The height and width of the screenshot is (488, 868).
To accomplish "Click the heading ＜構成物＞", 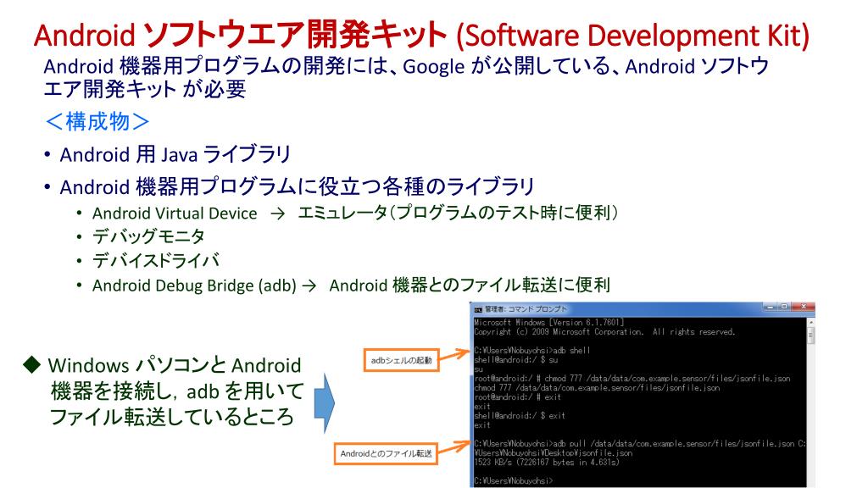I will pyautogui.click(x=97, y=121).
